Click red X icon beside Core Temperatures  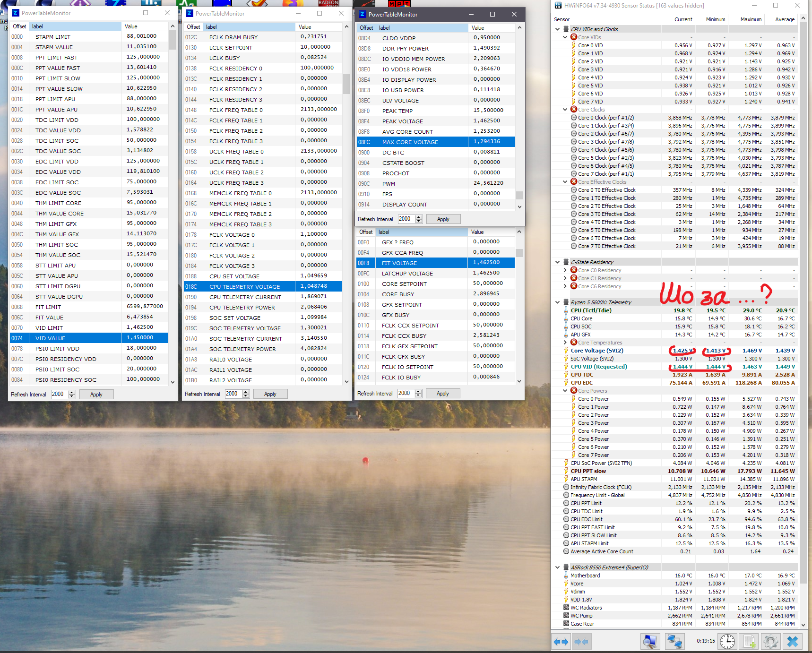(574, 343)
